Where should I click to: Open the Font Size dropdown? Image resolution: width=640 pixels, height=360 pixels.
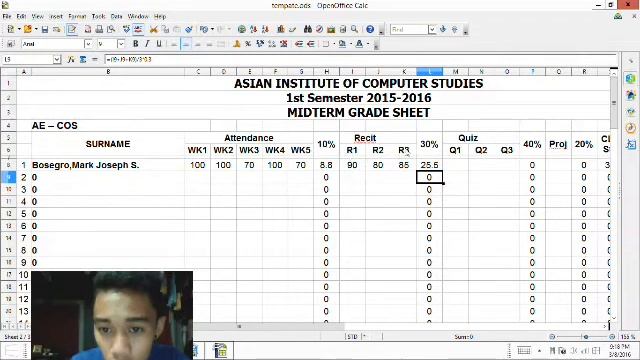coord(121,44)
